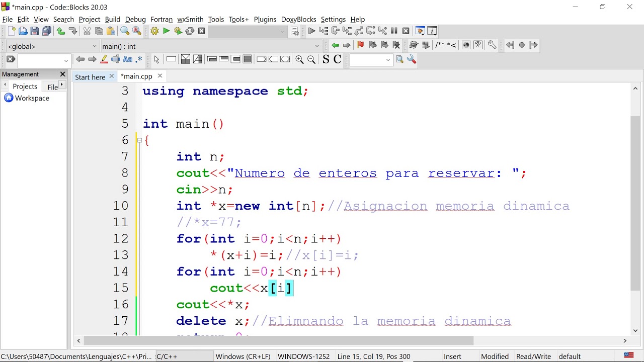This screenshot has height=362, width=644.
Task: Zoom in using the magnifier plus icon
Action: 299,59
